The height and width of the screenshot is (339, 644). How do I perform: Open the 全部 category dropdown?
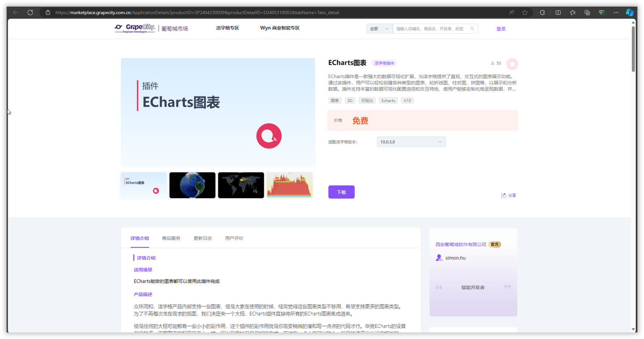coord(379,28)
